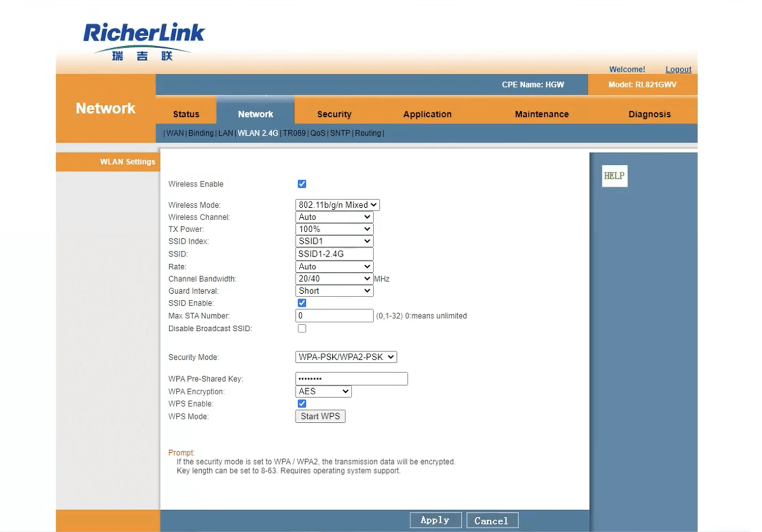Click the Logout link

(x=678, y=69)
